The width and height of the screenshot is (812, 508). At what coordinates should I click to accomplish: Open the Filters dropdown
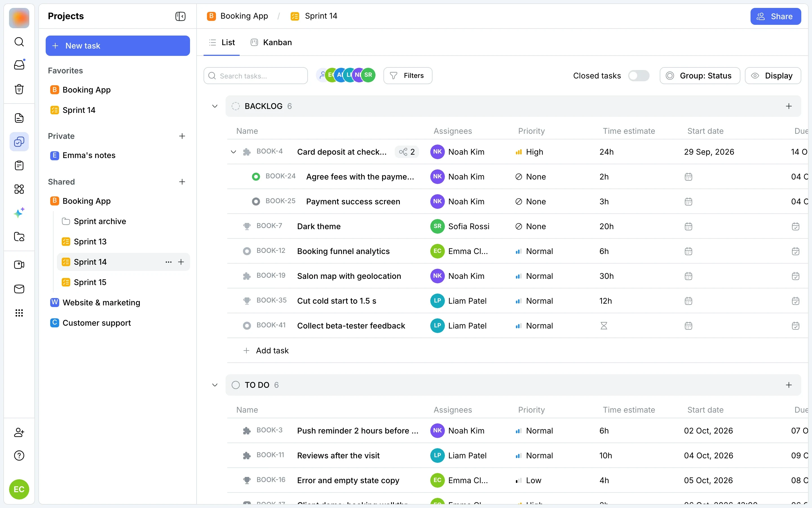408,76
